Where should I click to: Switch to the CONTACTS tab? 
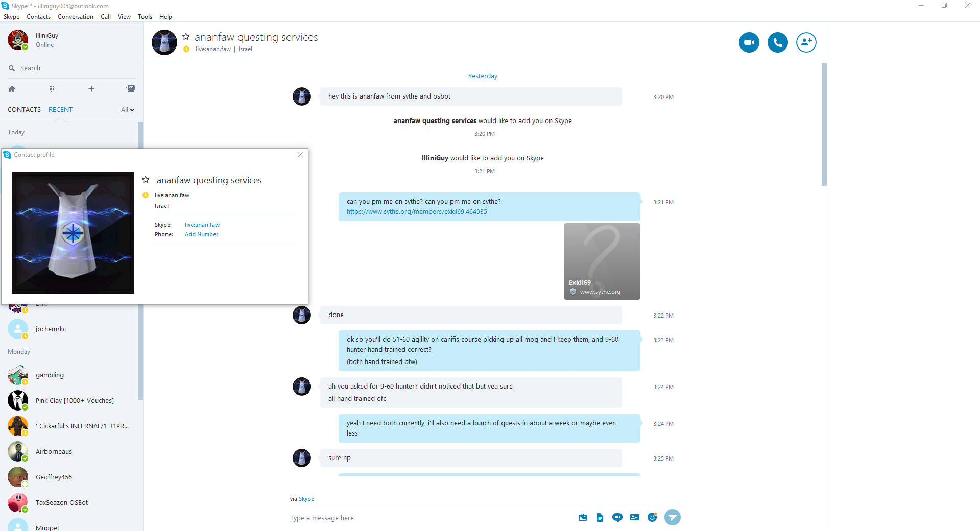24,110
